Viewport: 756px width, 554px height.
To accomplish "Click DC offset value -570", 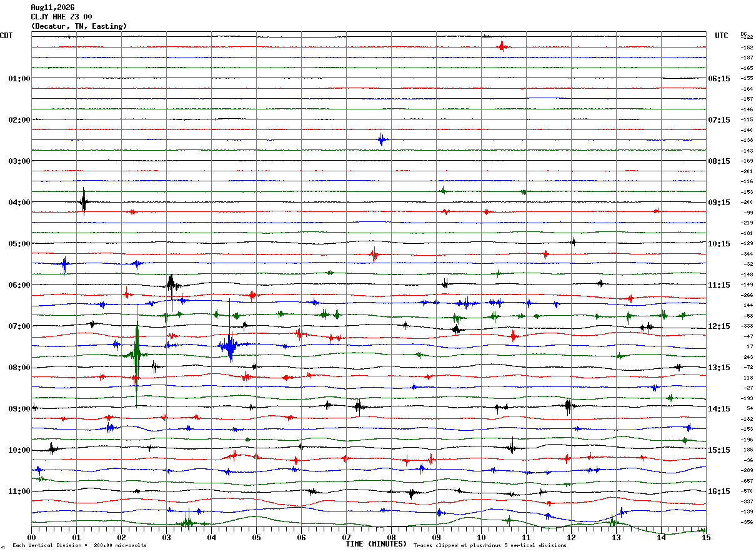I will point(747,491).
